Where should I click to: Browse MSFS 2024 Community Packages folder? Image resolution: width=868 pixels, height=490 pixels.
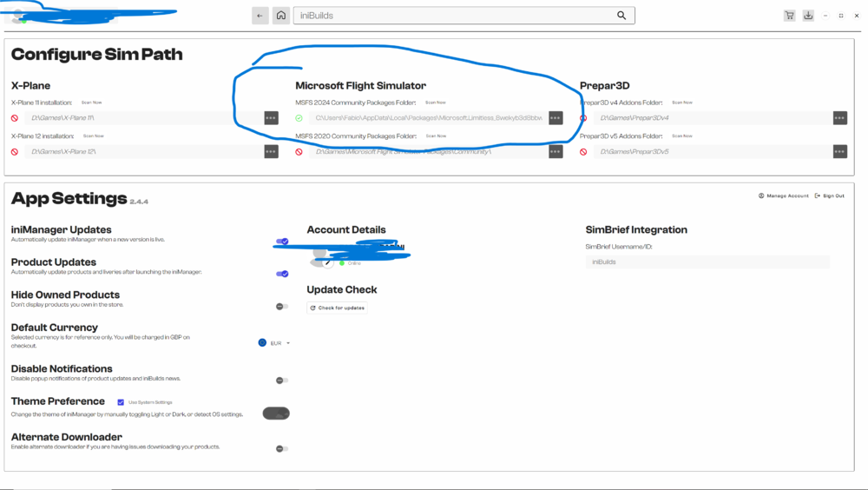click(556, 118)
